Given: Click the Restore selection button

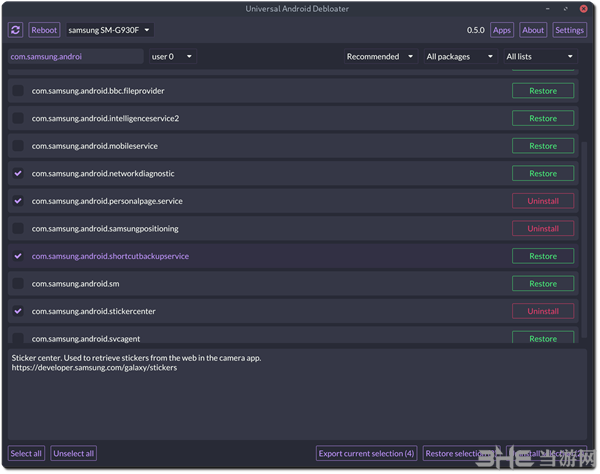Looking at the screenshot, I should point(461,453).
